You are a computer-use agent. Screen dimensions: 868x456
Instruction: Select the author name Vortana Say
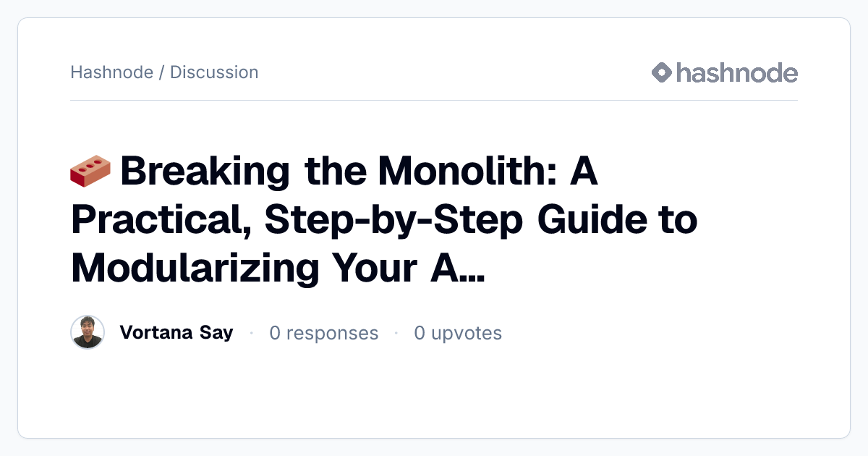pos(176,332)
